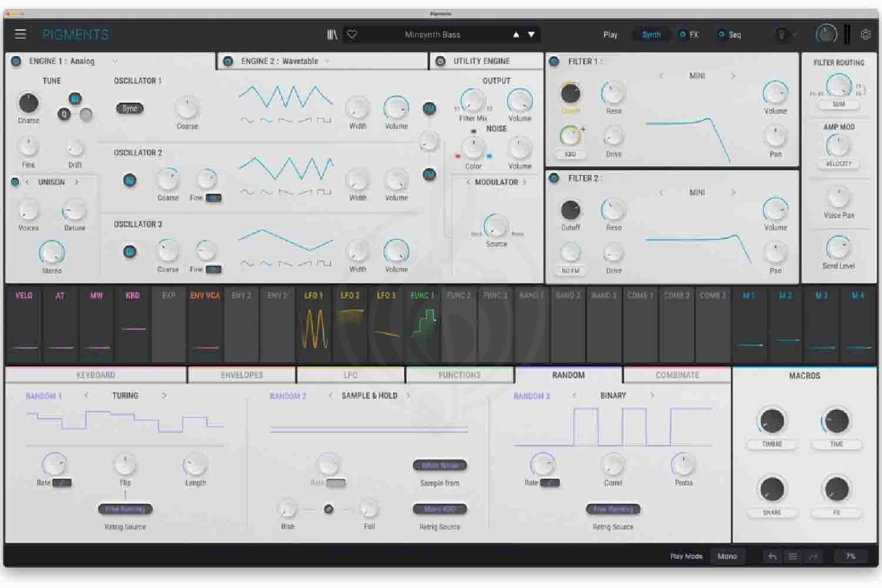Screen dimensions: 882x588
Task: Click the preset name Minsynth Bass
Action: coord(433,35)
